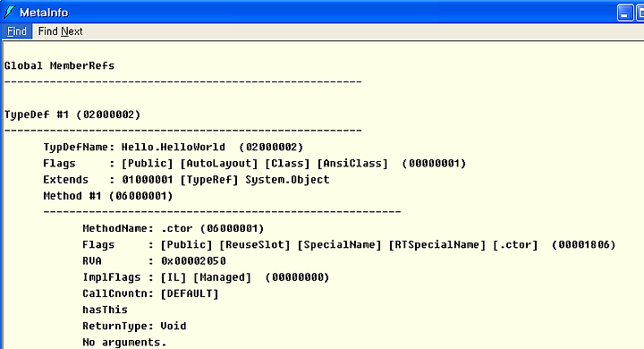The width and height of the screenshot is (644, 349).
Task: Click the 'MethodName: .ctor (06000001)' line
Action: 173,228
